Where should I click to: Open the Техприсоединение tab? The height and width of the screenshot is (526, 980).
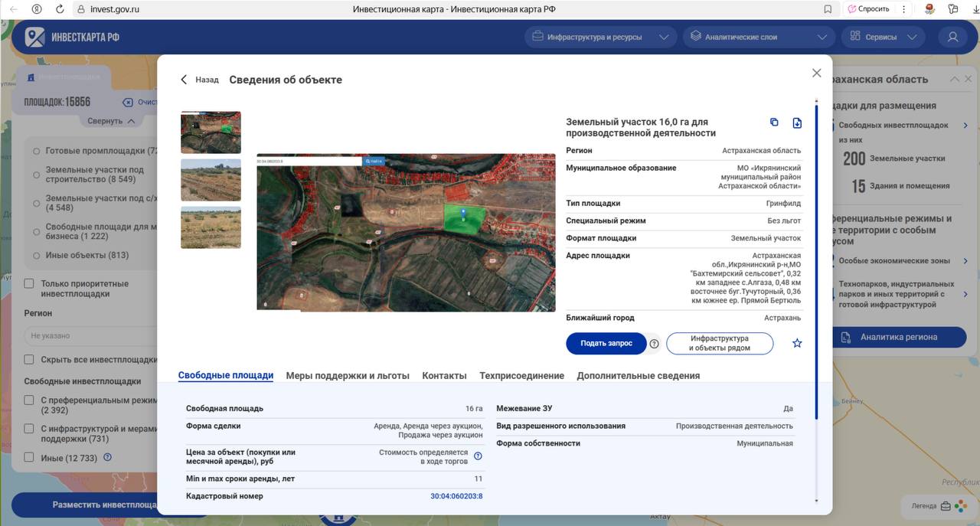(x=521, y=375)
